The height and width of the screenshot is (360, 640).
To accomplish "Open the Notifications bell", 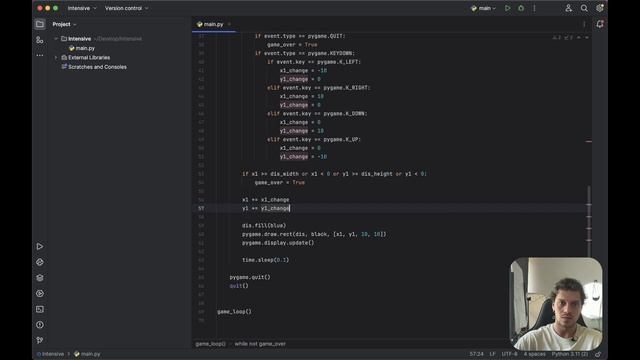I will click(600, 24).
